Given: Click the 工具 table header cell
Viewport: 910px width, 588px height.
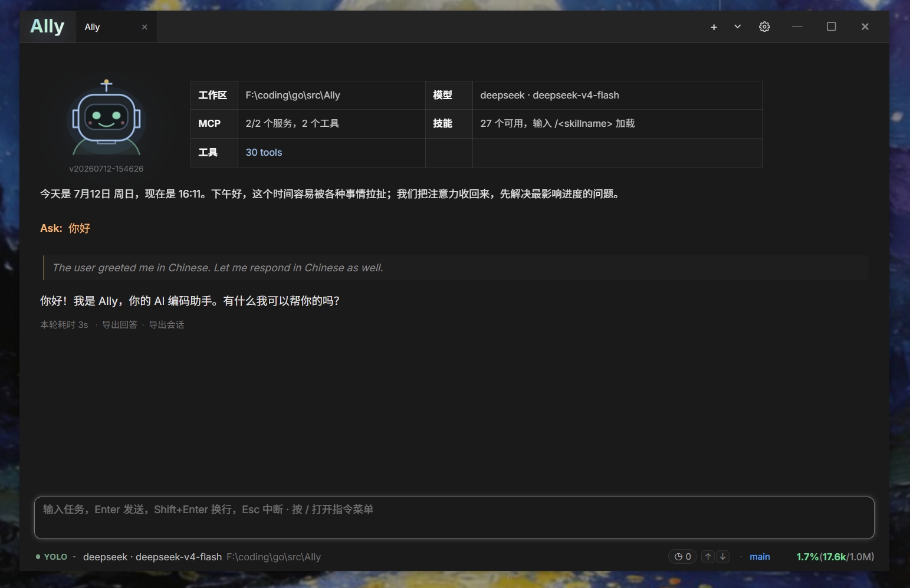Looking at the screenshot, I should pos(214,153).
